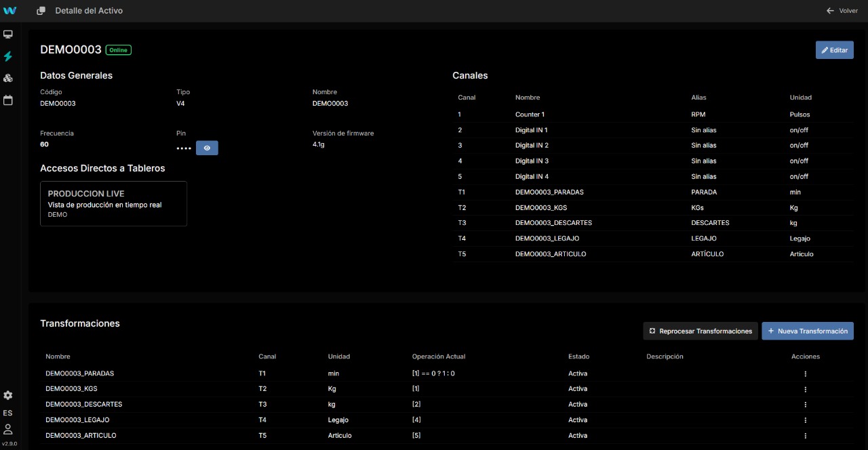868x450 pixels.
Task: Reveal the Pin with the eye button
Action: point(207,148)
